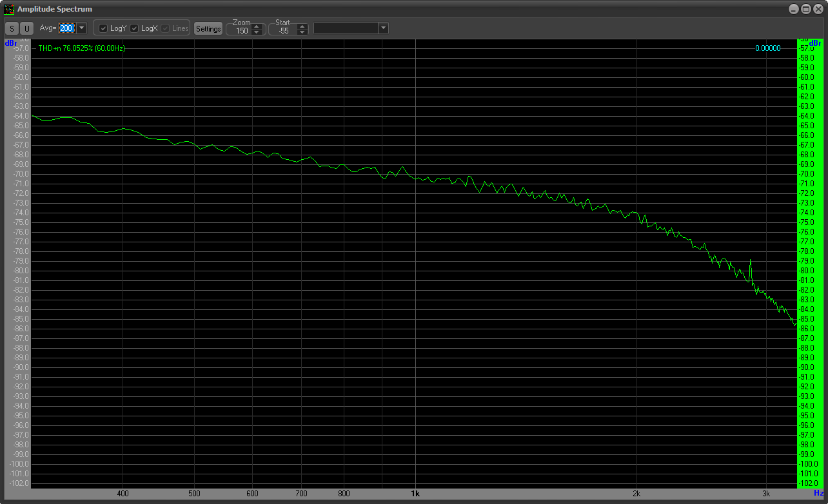The image size is (828, 504).
Task: Maximize the Amplitude Spectrum window
Action: [x=805, y=9]
